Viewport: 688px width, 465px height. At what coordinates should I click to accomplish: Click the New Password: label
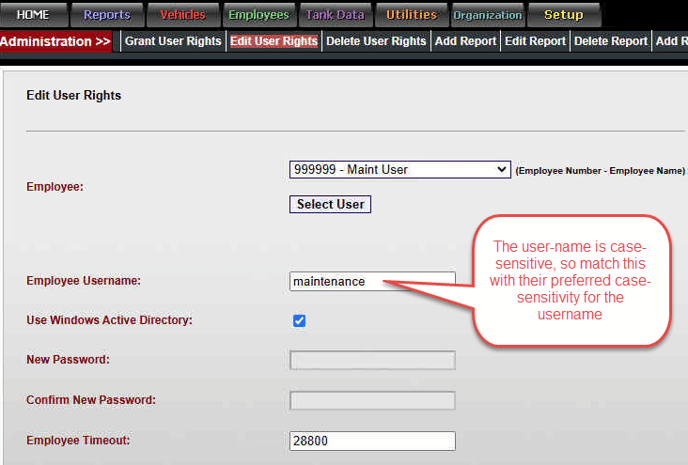[68, 360]
